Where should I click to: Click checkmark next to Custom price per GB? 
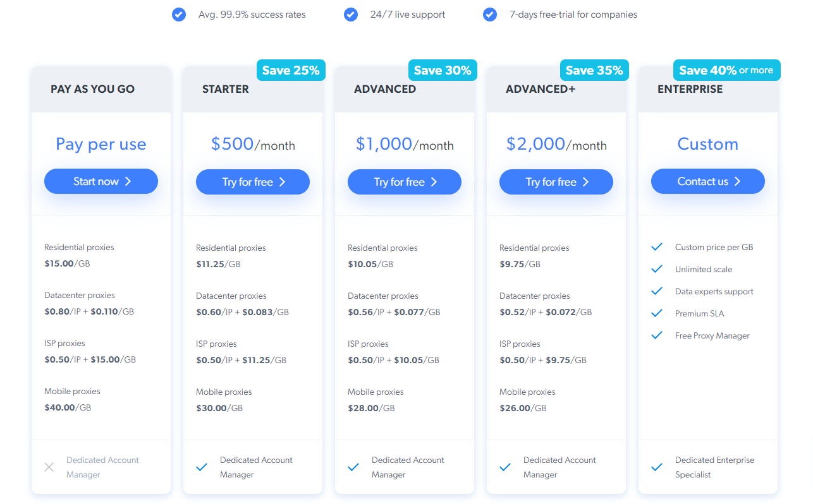pyautogui.click(x=657, y=247)
